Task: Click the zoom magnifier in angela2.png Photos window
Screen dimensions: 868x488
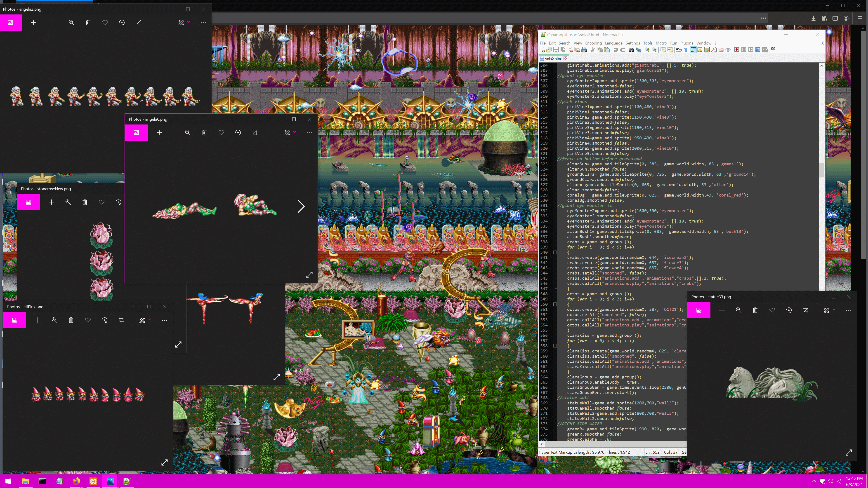Action: click(71, 23)
